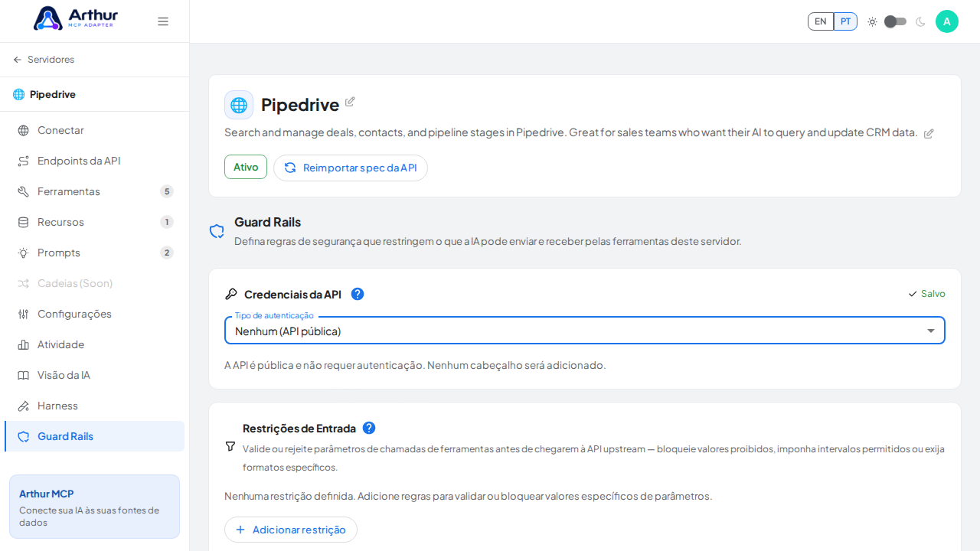
Task: Open help for Credenciais da API
Action: point(358,294)
